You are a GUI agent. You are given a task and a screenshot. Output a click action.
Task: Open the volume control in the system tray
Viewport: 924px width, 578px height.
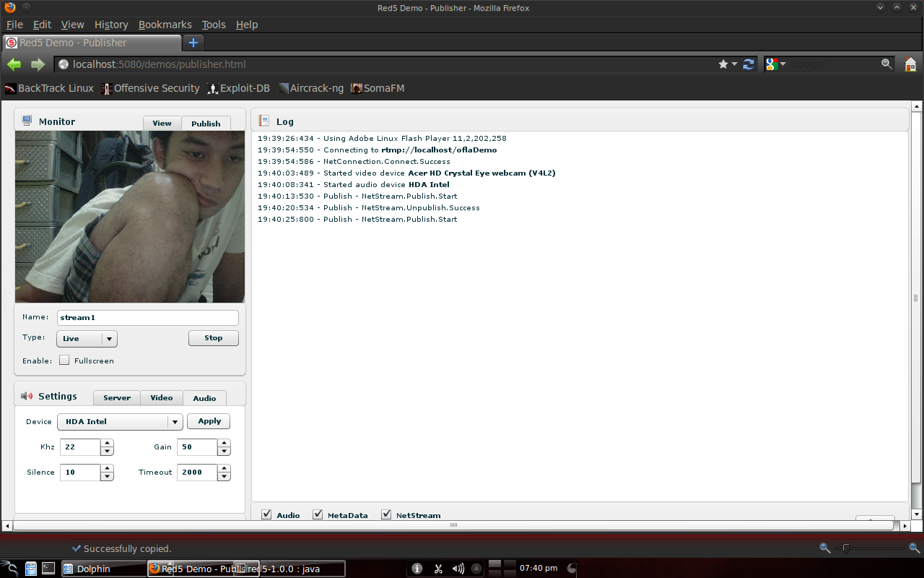point(458,569)
